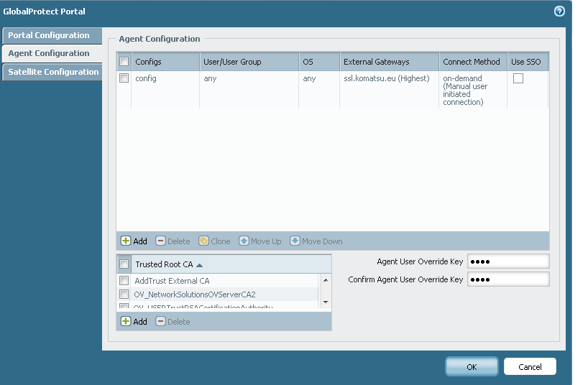Viewport: 588px width, 385px height.
Task: Add a Trusted Root CA
Action: tap(134, 321)
